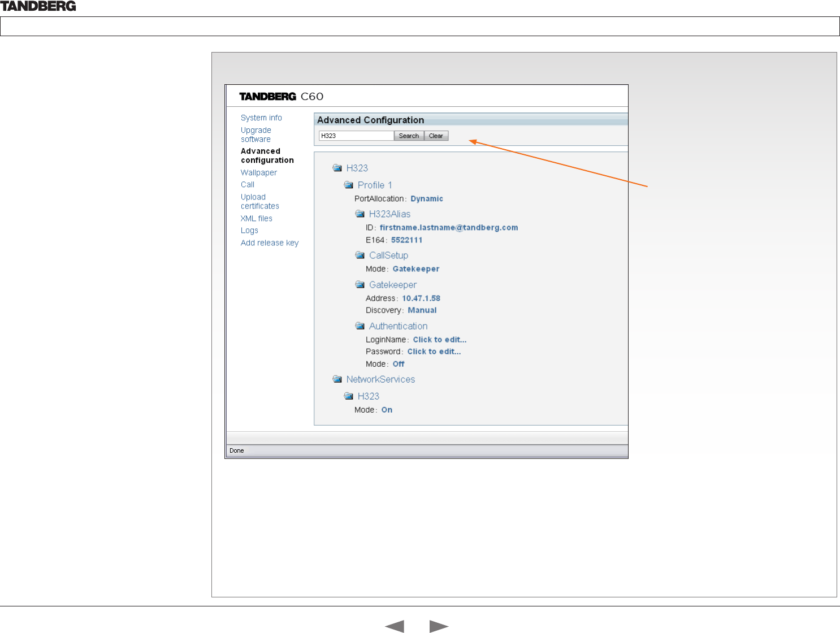840x633 pixels.
Task: Click the Profile 1 folder icon
Action: tap(349, 185)
